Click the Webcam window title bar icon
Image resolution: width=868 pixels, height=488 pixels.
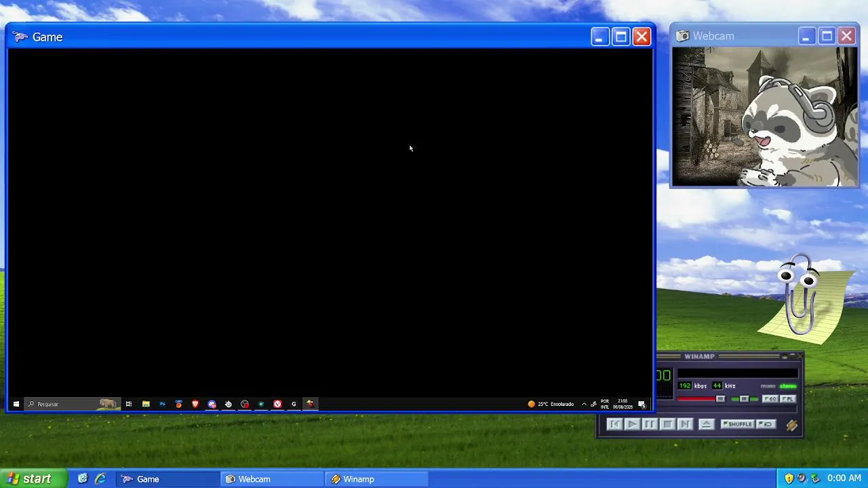tap(682, 36)
